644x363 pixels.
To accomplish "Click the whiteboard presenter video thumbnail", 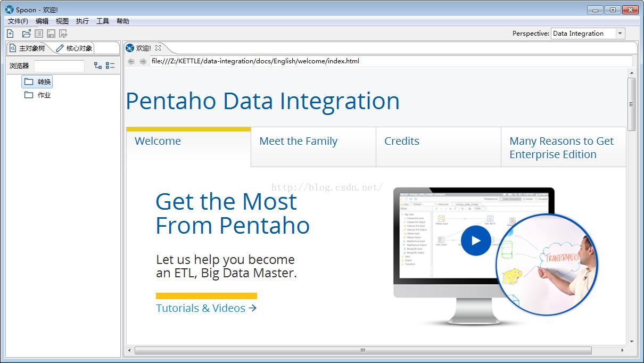I will pos(547,264).
